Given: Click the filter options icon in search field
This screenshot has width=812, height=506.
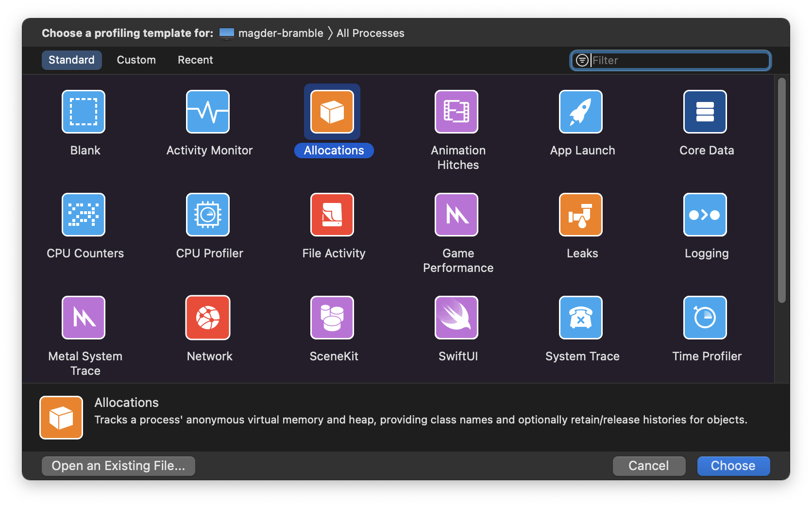Looking at the screenshot, I should pos(582,60).
